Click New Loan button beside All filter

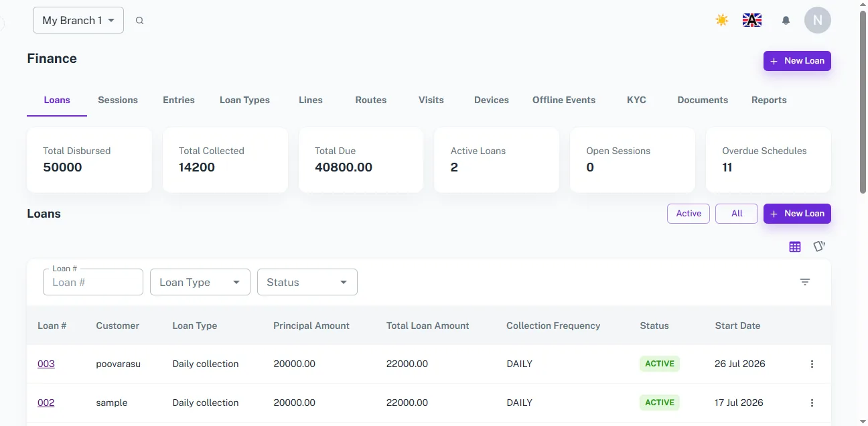pos(797,214)
